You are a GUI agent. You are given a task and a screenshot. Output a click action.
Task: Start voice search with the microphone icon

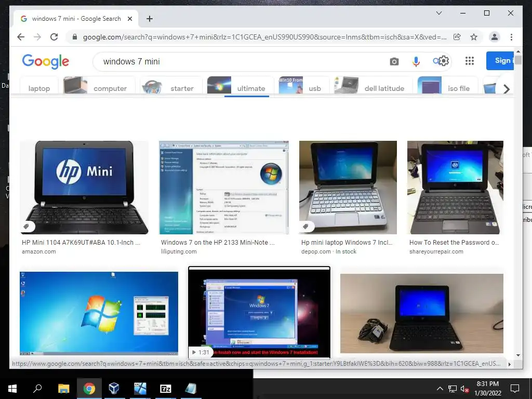point(416,61)
